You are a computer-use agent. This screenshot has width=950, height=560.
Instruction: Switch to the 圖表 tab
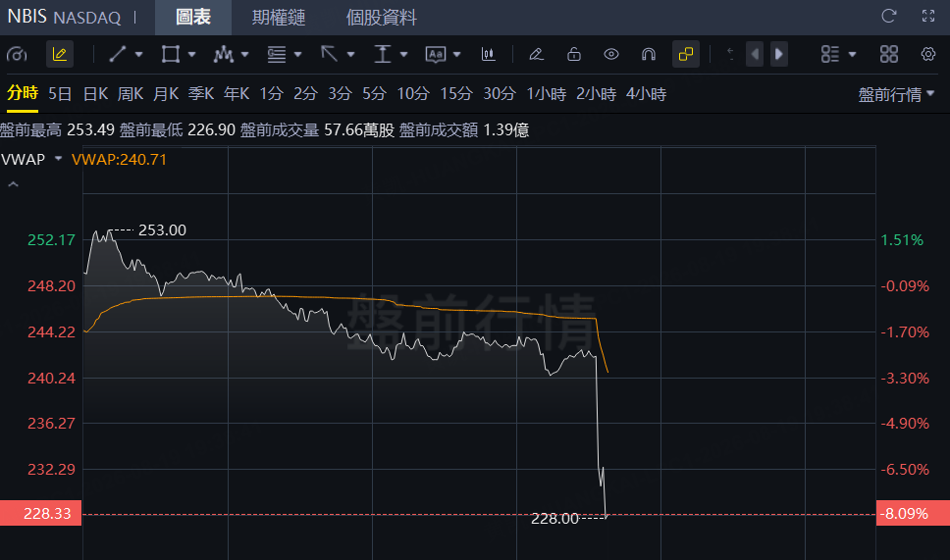193,17
